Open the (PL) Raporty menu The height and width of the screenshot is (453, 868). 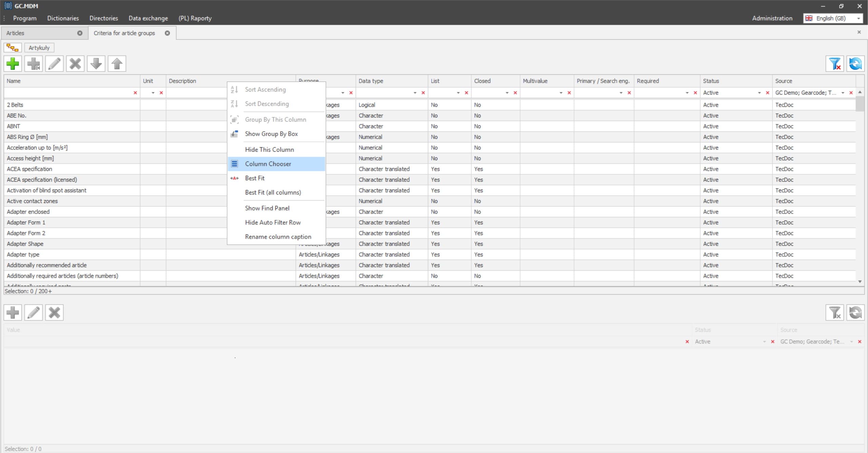(195, 18)
